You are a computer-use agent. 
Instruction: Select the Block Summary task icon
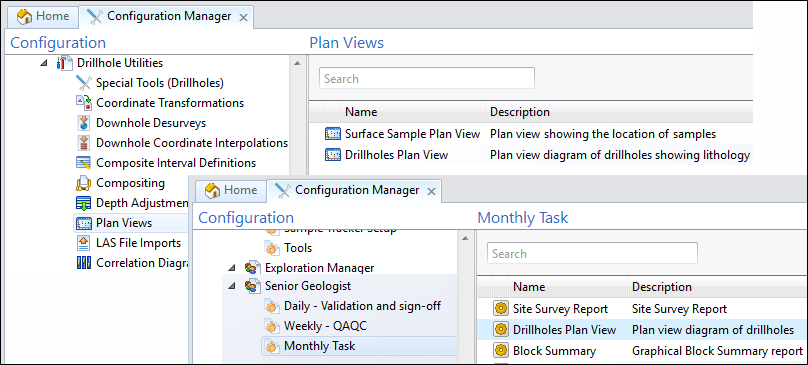tap(500, 351)
